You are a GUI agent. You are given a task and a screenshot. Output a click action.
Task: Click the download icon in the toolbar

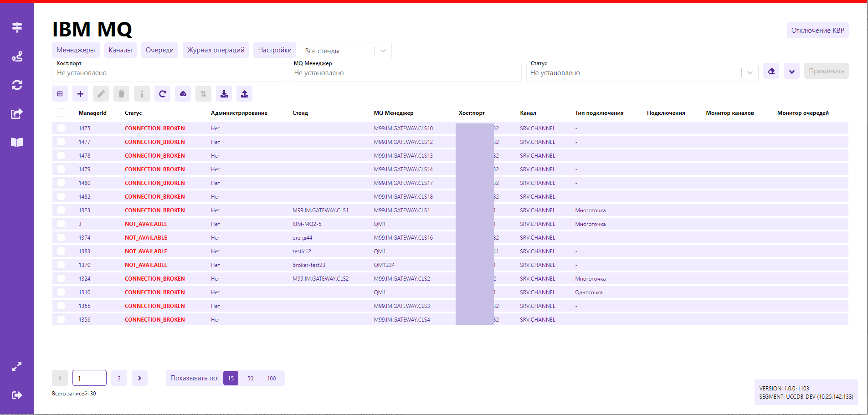click(x=224, y=94)
